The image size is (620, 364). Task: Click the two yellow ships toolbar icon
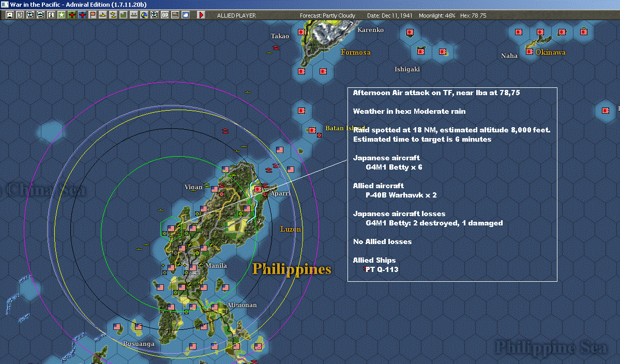113,15
